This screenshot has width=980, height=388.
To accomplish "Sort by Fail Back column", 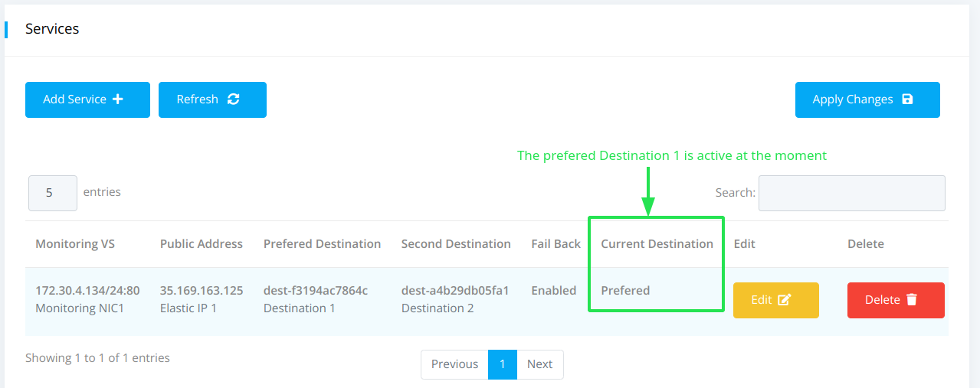I will pos(556,244).
